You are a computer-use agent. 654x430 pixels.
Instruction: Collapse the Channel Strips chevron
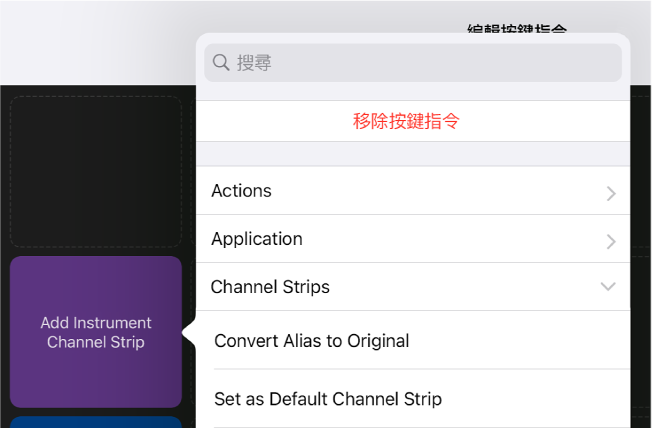click(x=609, y=287)
